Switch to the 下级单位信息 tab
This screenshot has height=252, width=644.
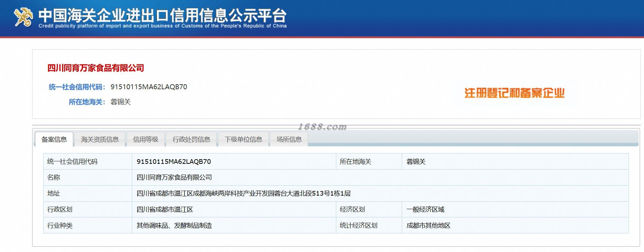tap(243, 139)
